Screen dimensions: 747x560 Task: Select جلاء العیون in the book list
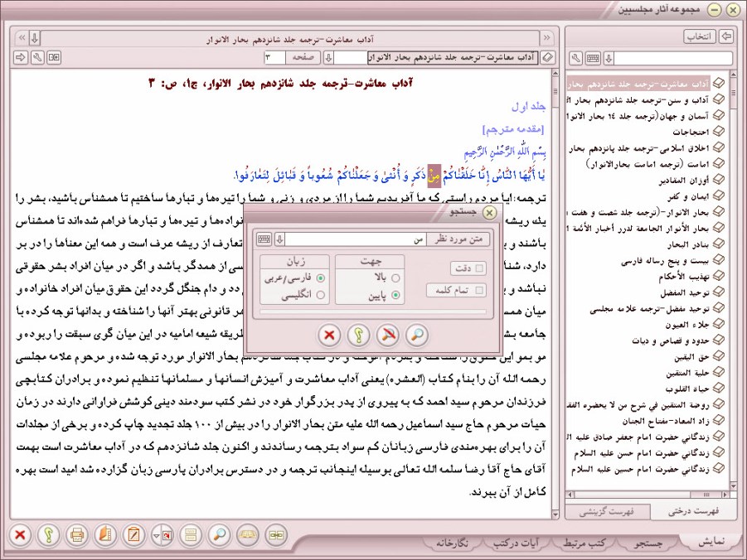point(687,324)
